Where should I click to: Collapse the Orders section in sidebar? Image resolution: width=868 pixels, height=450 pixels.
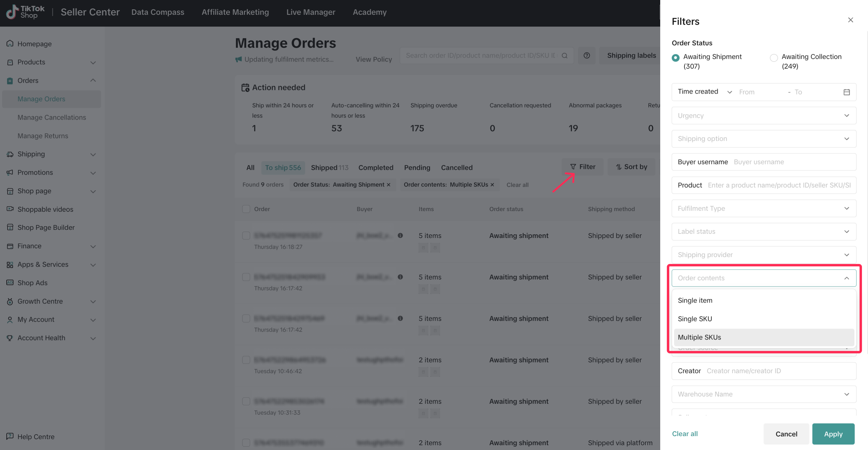click(x=93, y=81)
